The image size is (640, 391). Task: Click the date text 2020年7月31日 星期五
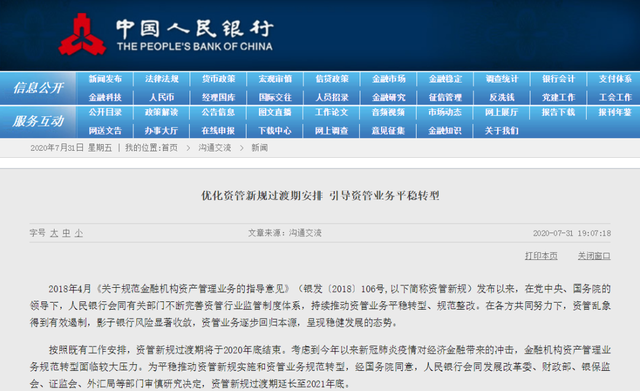[71, 148]
